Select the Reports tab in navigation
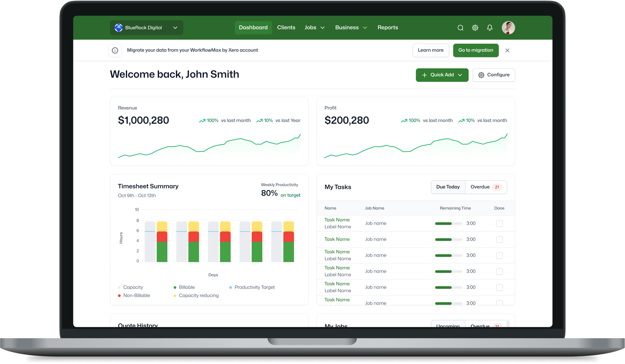The height and width of the screenshot is (364, 625). [x=388, y=27]
